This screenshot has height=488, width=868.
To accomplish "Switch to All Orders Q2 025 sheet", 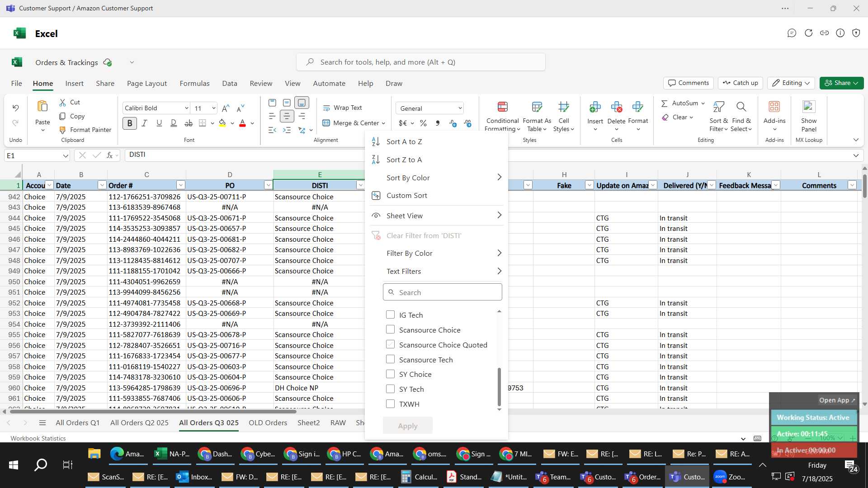I will point(139,423).
